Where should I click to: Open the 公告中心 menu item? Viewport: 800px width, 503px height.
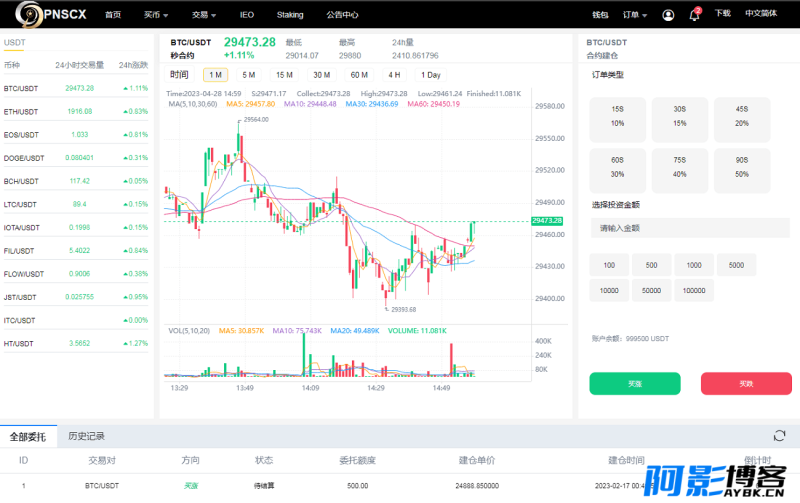(x=342, y=15)
